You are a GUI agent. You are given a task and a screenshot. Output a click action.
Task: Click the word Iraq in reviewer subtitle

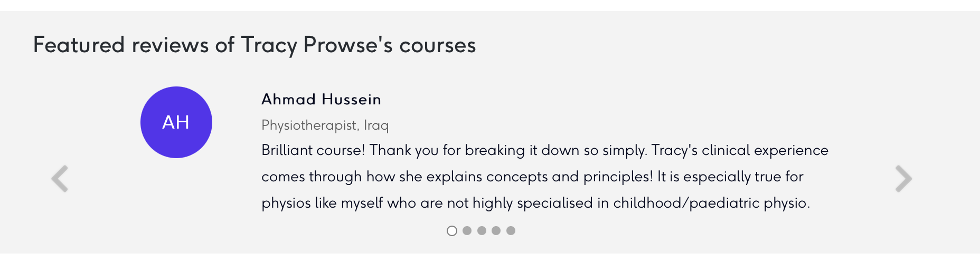[376, 125]
